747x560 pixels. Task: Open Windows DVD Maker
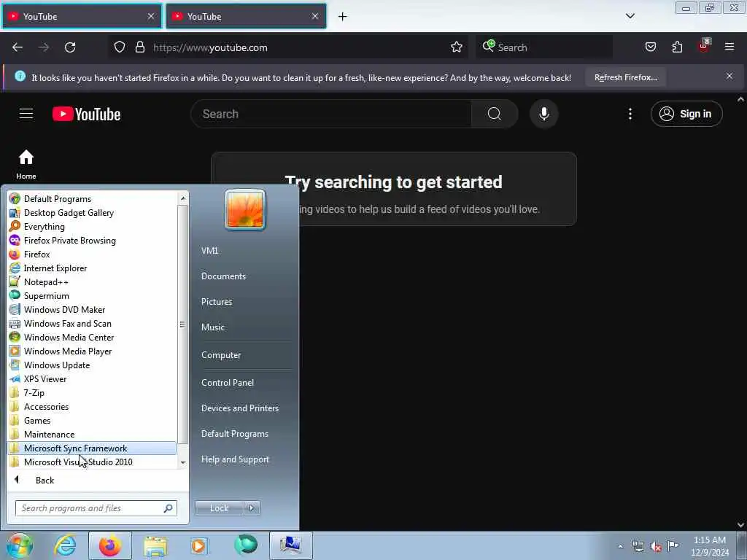(91, 309)
